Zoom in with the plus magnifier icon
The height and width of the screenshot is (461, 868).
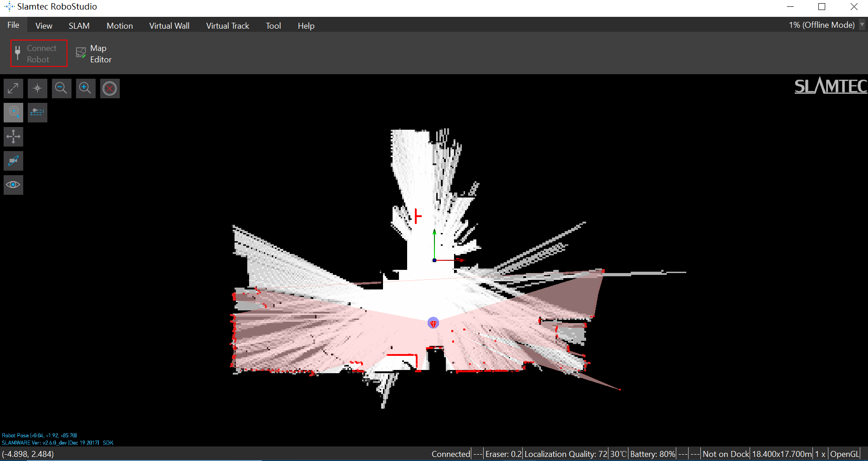(x=86, y=88)
